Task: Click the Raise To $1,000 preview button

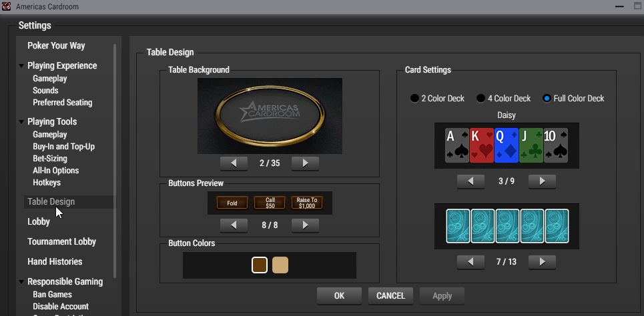Action: 307,203
